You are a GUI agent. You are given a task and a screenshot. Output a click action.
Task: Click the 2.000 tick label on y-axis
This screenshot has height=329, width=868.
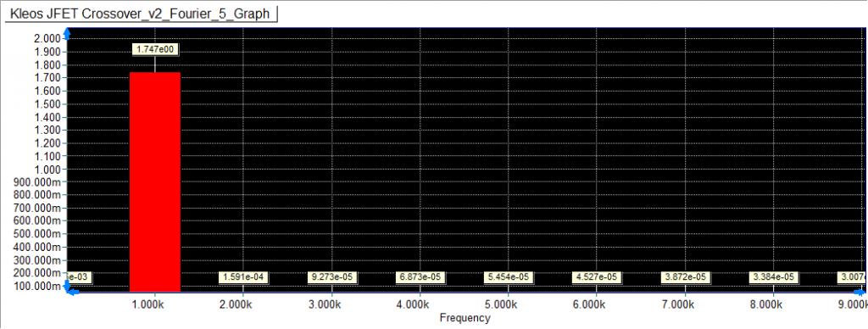click(x=47, y=38)
